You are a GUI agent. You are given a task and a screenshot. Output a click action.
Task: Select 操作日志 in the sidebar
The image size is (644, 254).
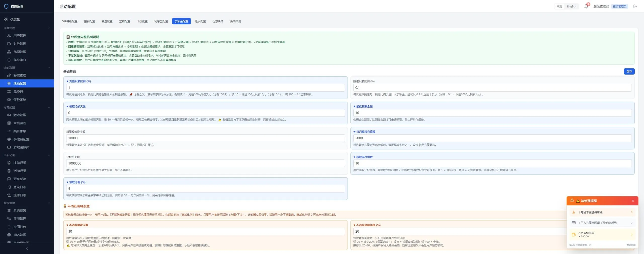point(27,195)
